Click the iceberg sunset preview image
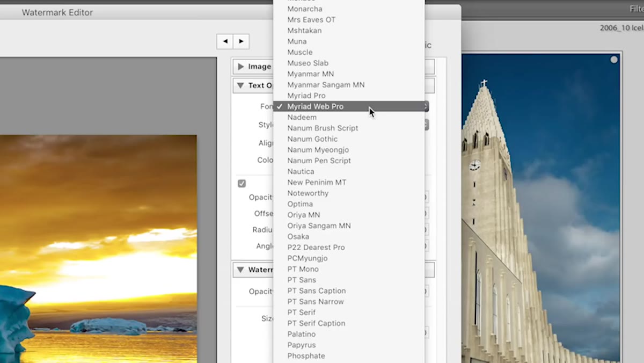Image resolution: width=644 pixels, height=363 pixels. (x=98, y=249)
